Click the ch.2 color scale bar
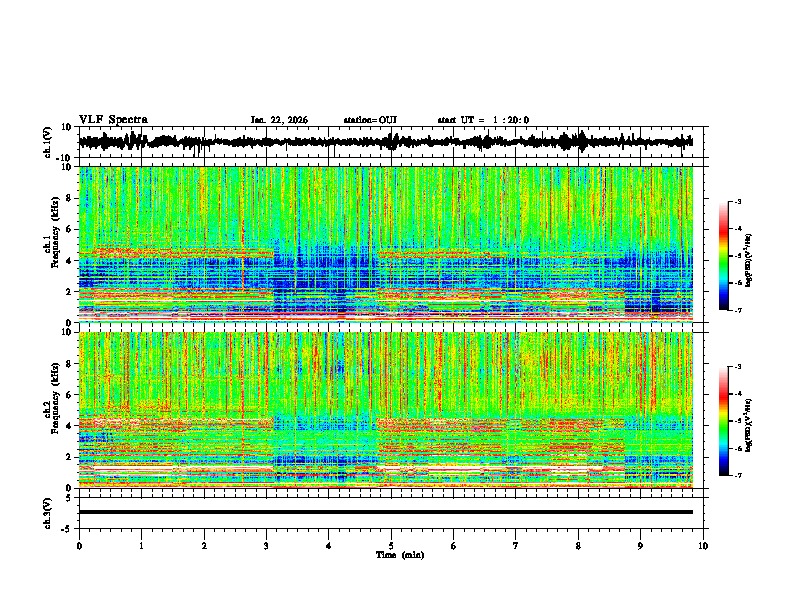This screenshot has width=792, height=612. tap(723, 421)
